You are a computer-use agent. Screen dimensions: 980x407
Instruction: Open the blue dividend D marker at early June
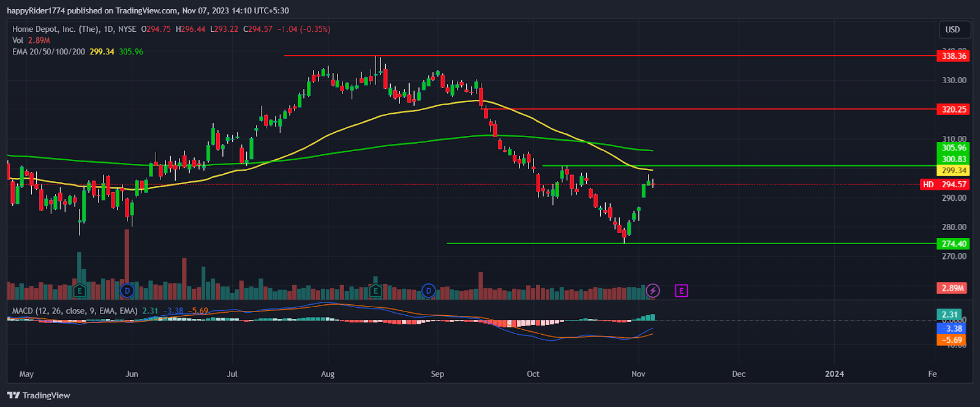point(127,290)
